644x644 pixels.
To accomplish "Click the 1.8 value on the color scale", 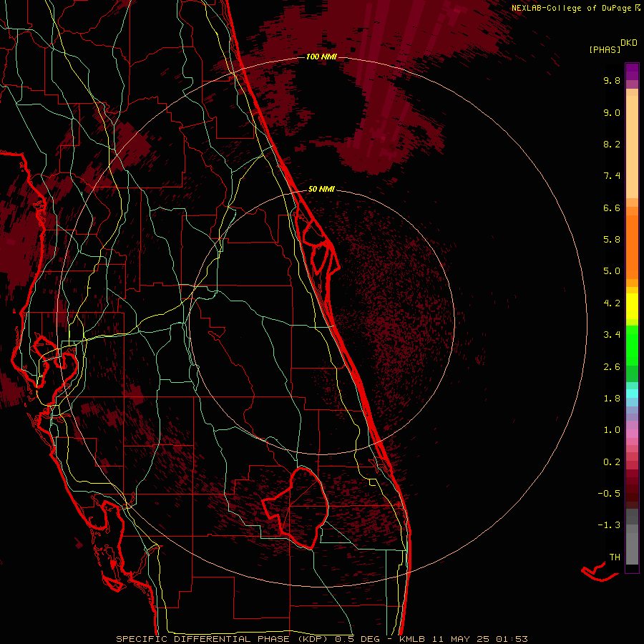I will 612,399.
